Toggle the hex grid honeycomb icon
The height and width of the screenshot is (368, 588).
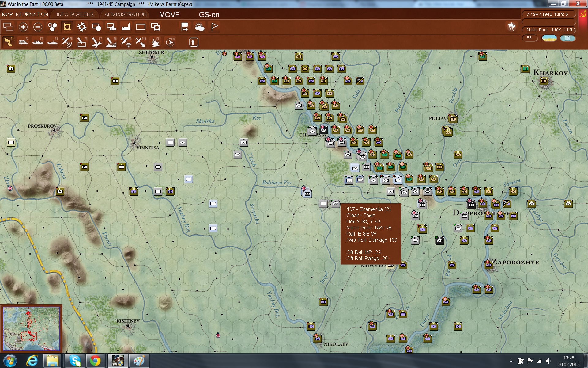(x=52, y=27)
